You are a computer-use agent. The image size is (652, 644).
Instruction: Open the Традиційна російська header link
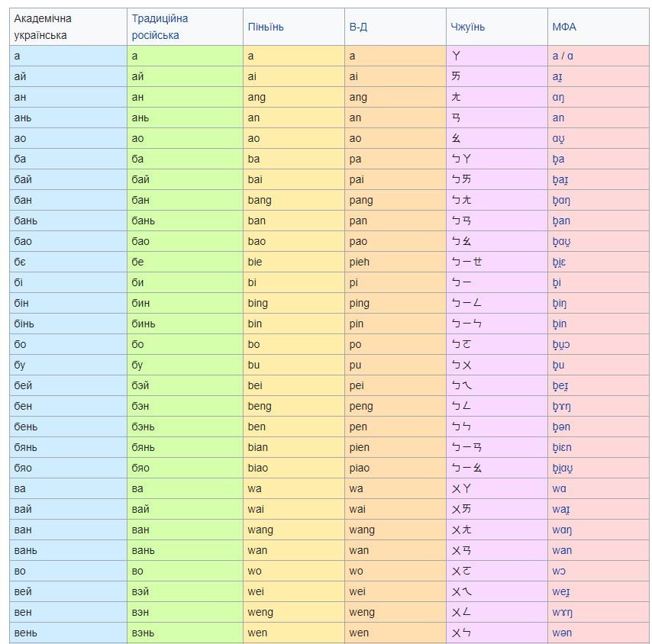point(159,27)
